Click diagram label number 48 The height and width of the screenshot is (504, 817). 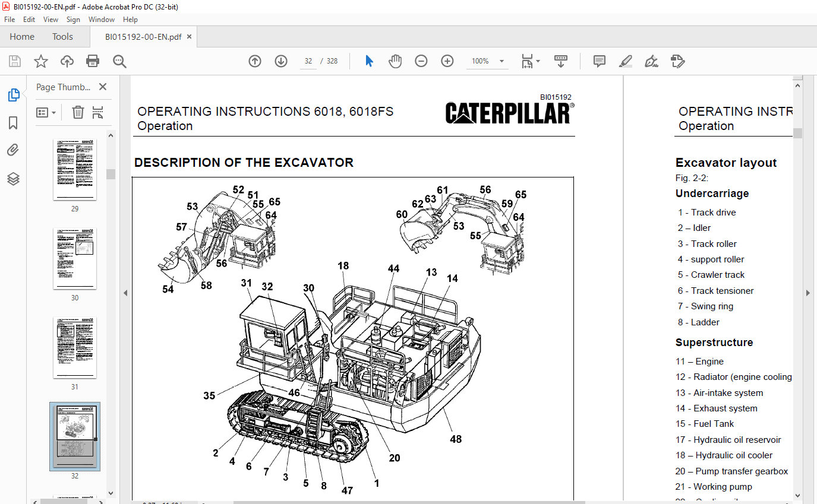click(x=456, y=439)
